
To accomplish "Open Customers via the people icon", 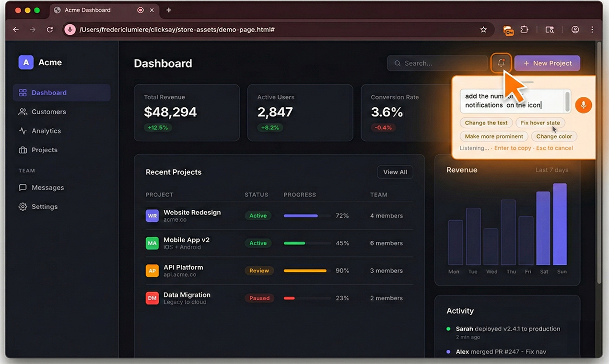I will (x=23, y=112).
